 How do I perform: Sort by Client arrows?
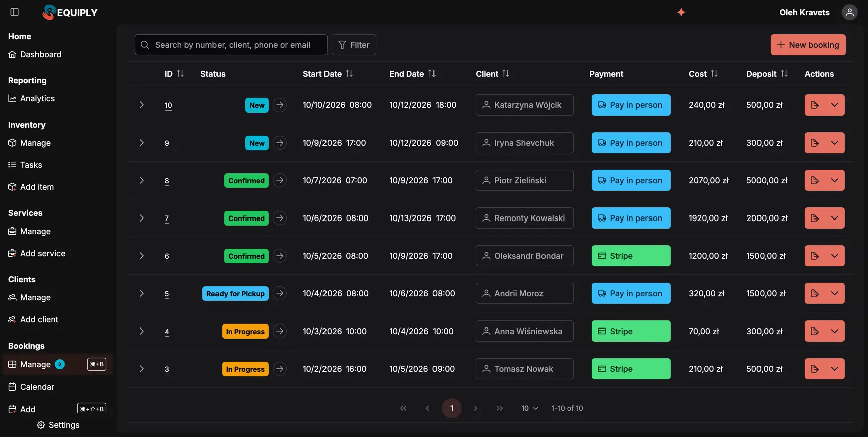pos(506,74)
